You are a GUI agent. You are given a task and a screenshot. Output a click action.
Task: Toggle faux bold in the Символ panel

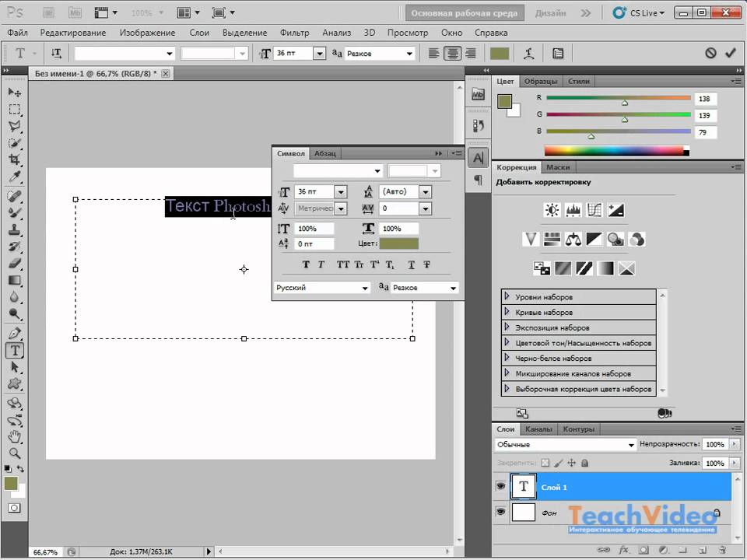pyautogui.click(x=306, y=265)
